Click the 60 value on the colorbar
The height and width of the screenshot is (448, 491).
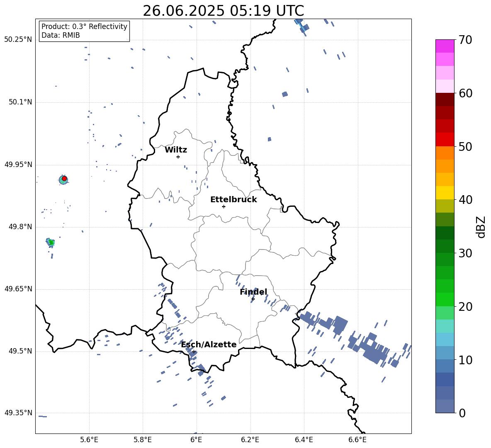[465, 93]
